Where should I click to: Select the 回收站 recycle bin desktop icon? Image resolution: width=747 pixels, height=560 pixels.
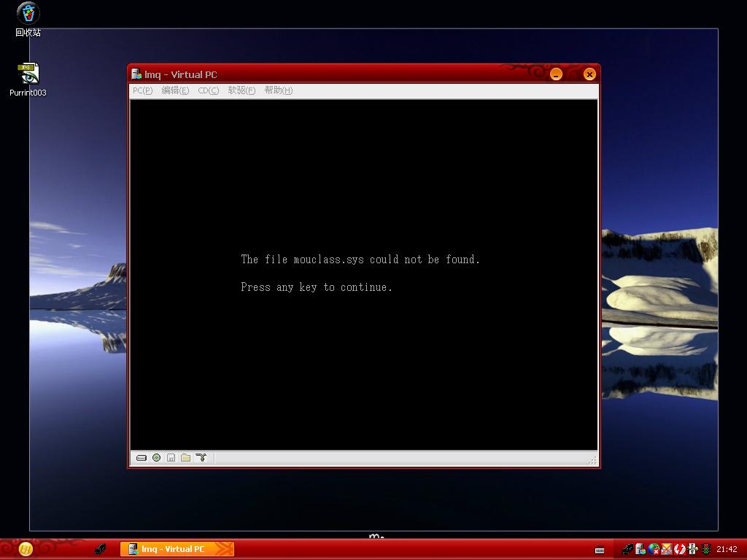[x=28, y=20]
